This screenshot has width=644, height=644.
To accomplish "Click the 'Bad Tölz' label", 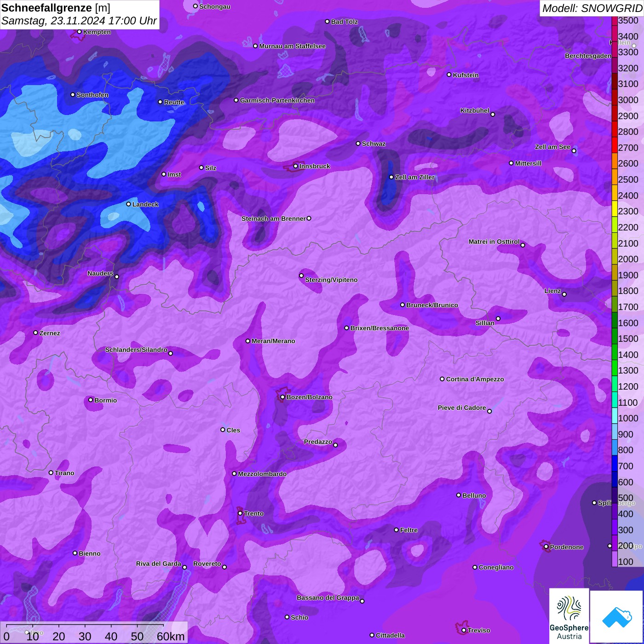I will click(345, 22).
